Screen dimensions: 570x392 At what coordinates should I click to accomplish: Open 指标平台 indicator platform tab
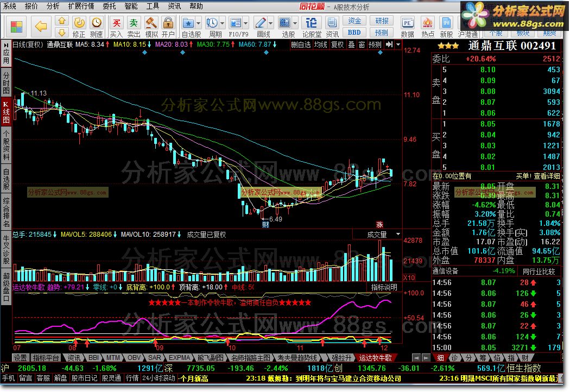(x=46, y=358)
